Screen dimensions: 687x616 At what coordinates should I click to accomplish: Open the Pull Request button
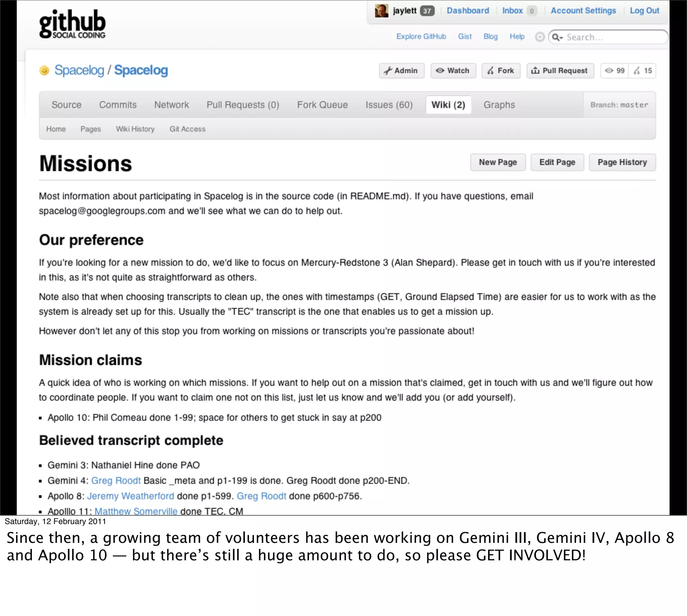[560, 71]
